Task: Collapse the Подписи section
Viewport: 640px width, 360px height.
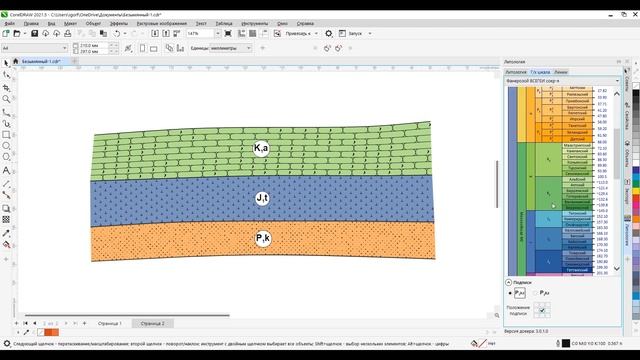Action: [509, 282]
